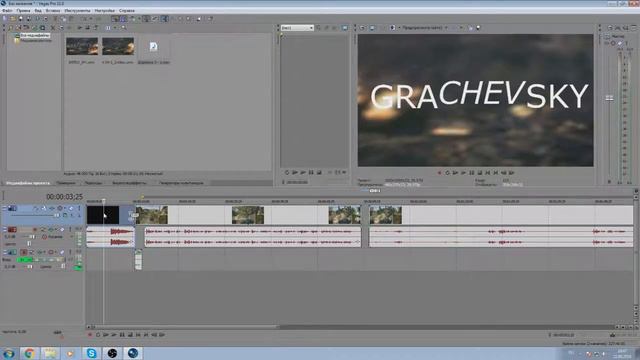Open the Auto Ripple mode dropdown arrow
The height and width of the screenshot is (360, 640).
[x=139, y=19]
